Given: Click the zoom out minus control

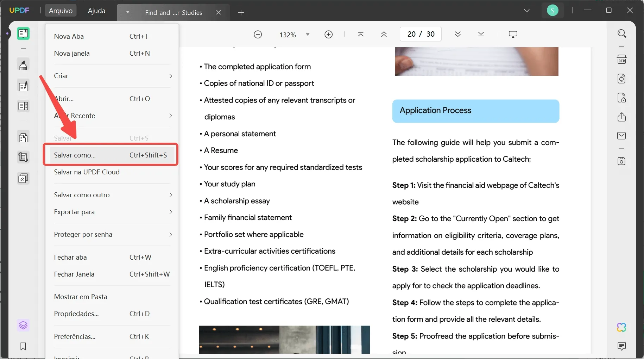Looking at the screenshot, I should [258, 34].
